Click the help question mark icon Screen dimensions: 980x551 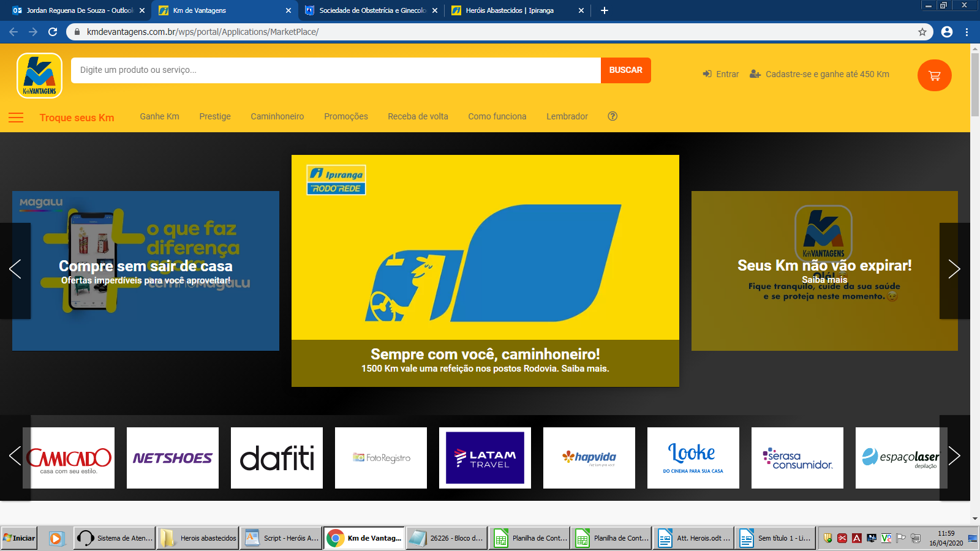pyautogui.click(x=612, y=116)
